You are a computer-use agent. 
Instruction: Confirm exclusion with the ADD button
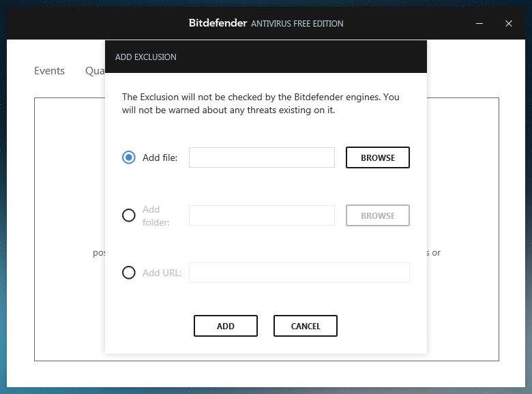(226, 326)
